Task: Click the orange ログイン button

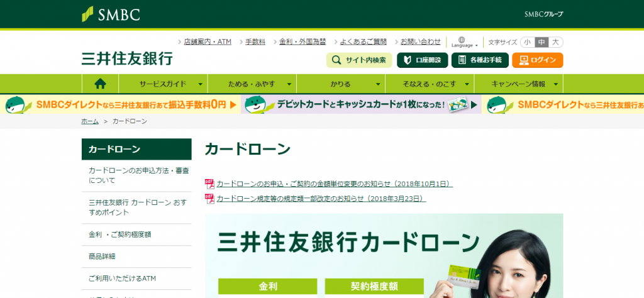Action: (537, 60)
